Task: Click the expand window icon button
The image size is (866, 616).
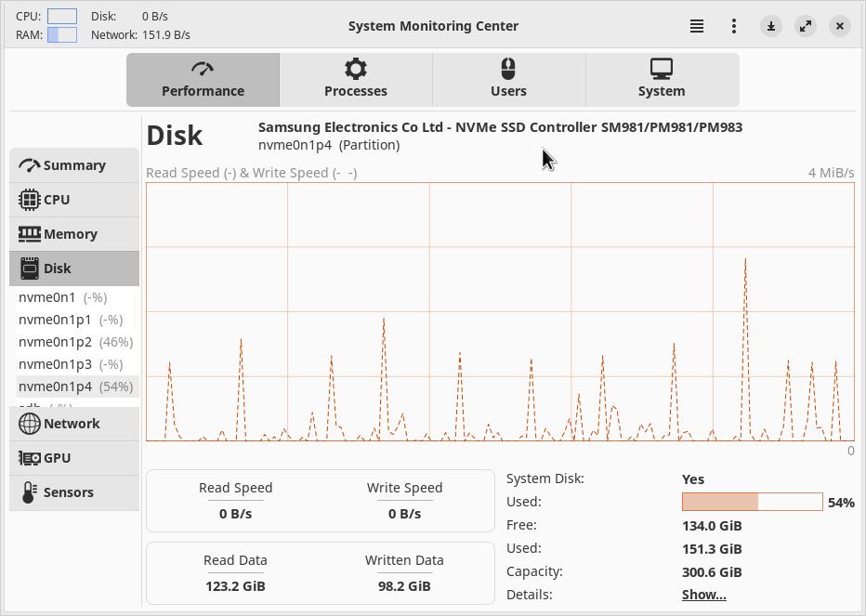Action: coord(806,26)
